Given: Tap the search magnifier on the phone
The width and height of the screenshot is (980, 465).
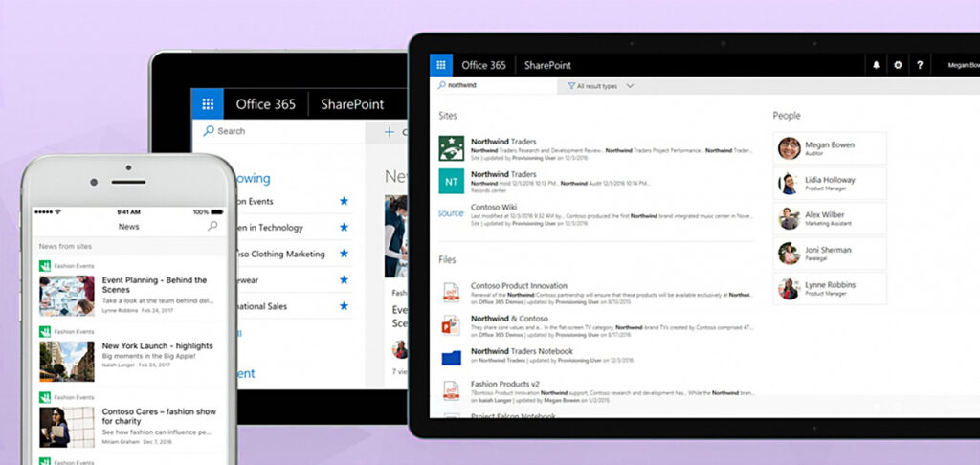Looking at the screenshot, I should (213, 226).
